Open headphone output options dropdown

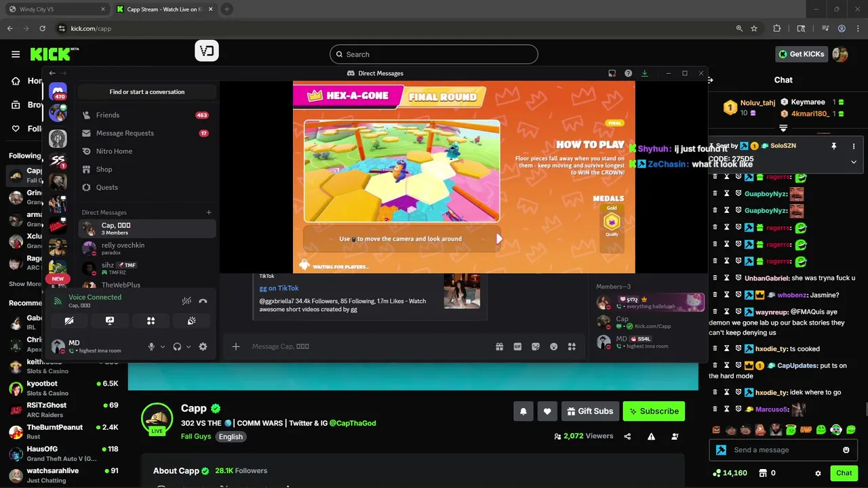click(x=189, y=346)
